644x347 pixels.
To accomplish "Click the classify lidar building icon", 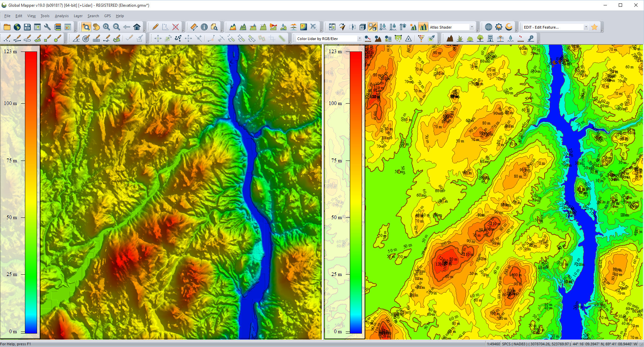I will click(x=490, y=39).
